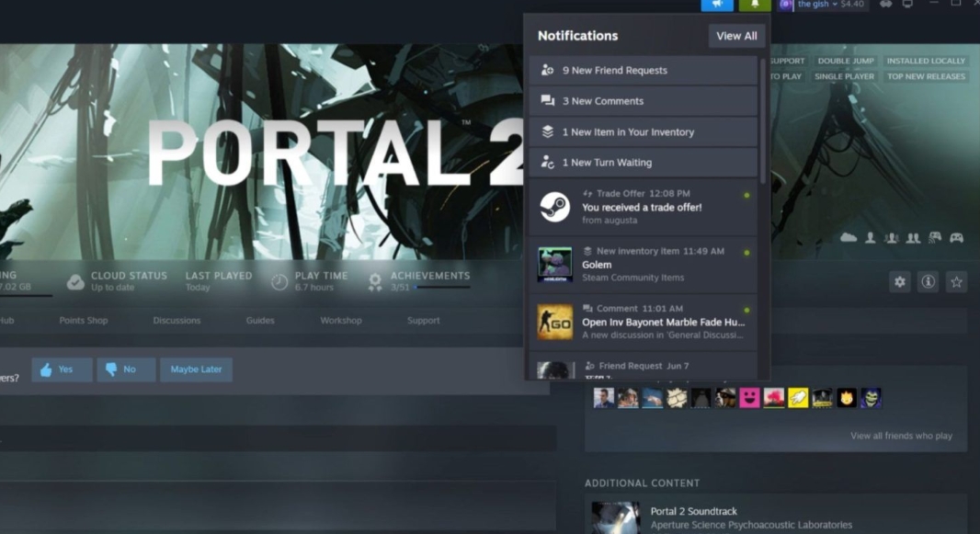Click No thumbs-down button

pyautogui.click(x=126, y=369)
